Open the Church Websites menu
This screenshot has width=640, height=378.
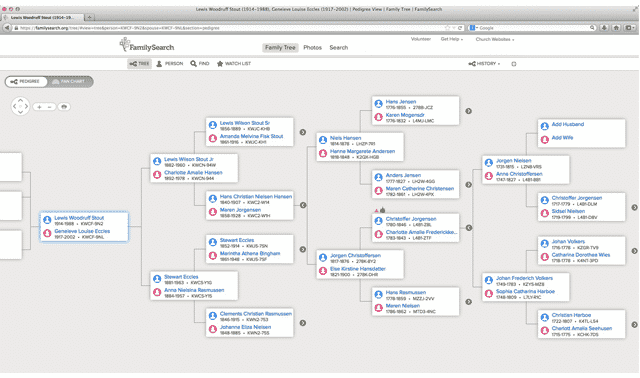click(495, 39)
